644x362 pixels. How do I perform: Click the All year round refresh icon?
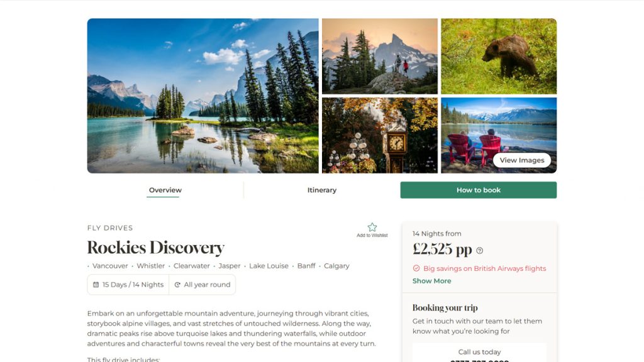point(177,285)
